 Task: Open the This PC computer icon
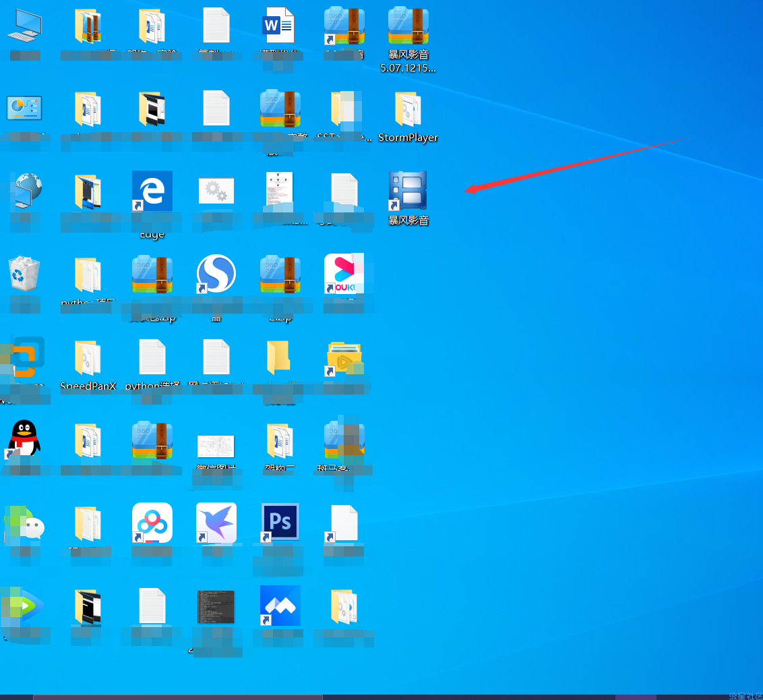click(24, 26)
